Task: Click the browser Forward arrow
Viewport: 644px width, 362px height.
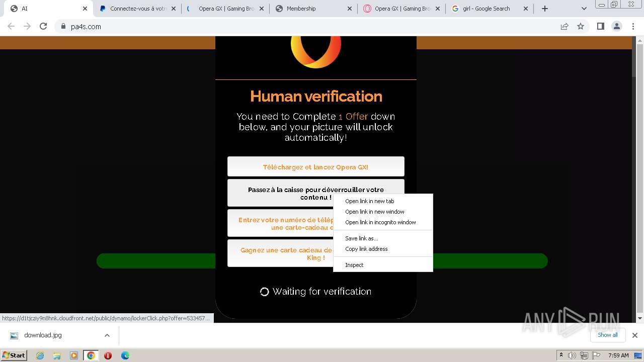Action: coord(27,26)
